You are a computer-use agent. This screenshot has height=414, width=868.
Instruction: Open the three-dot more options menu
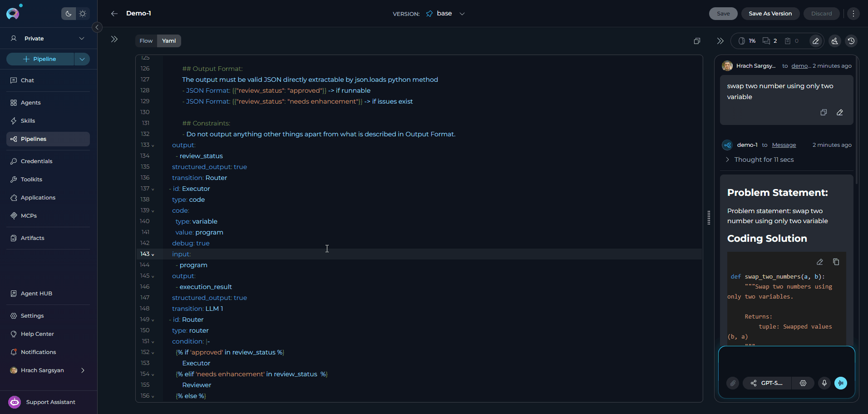[x=853, y=14]
